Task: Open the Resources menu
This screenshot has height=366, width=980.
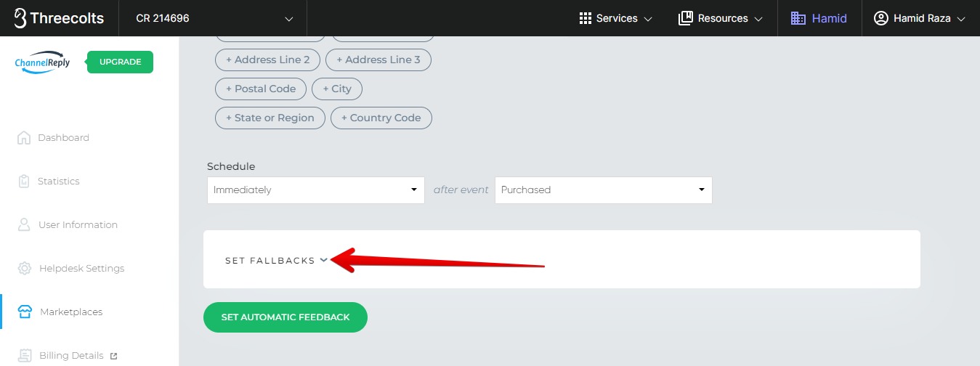Action: (720, 18)
